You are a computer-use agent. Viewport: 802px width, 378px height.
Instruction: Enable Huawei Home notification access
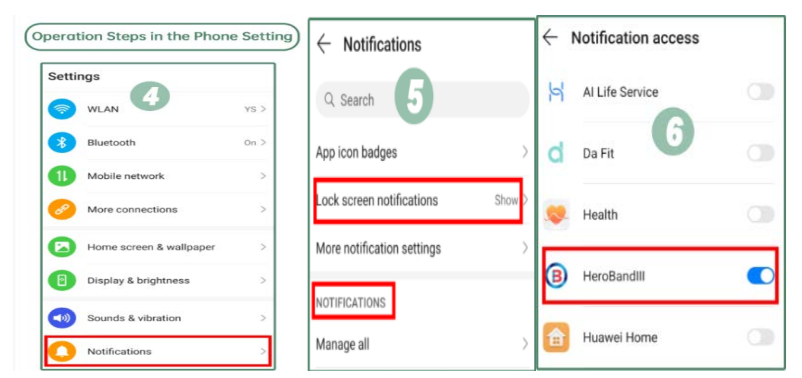coord(761,338)
